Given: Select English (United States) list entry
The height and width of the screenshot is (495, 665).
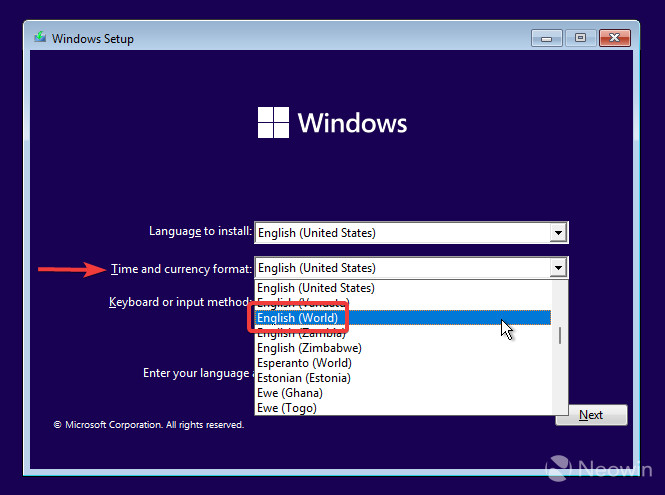Looking at the screenshot, I should pyautogui.click(x=403, y=288).
